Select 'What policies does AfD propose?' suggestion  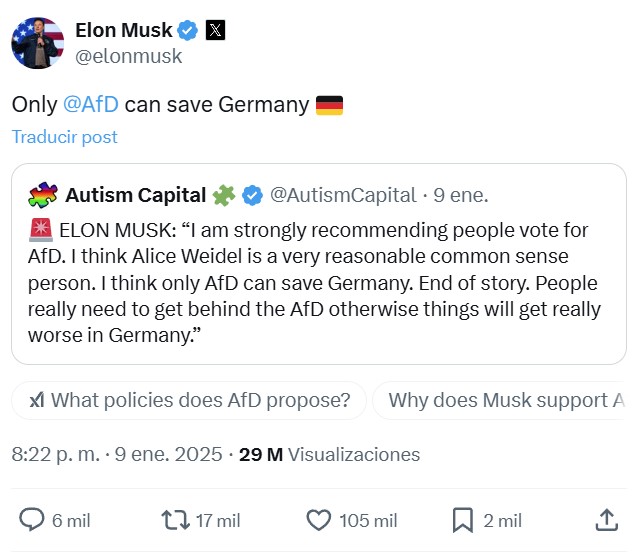tap(189, 401)
